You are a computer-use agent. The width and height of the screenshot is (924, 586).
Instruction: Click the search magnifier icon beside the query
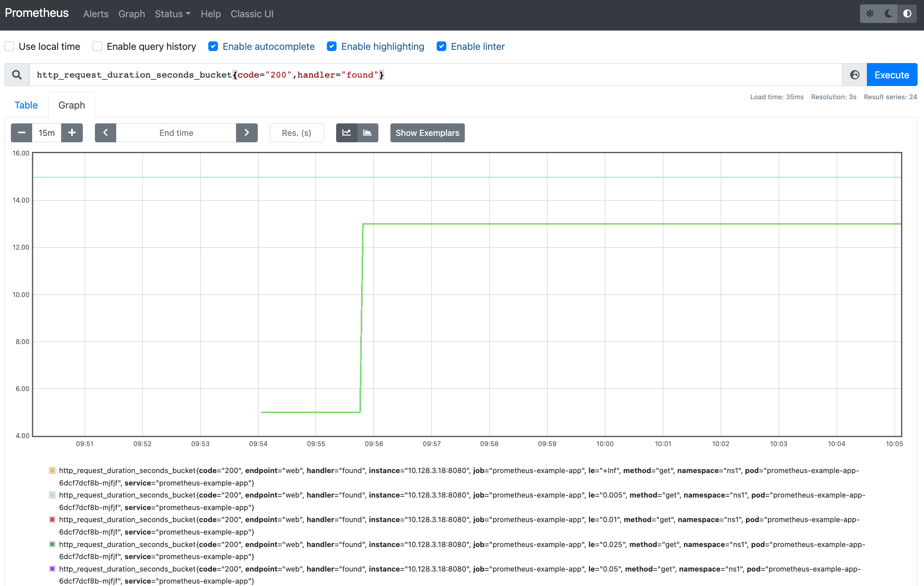pyautogui.click(x=17, y=75)
